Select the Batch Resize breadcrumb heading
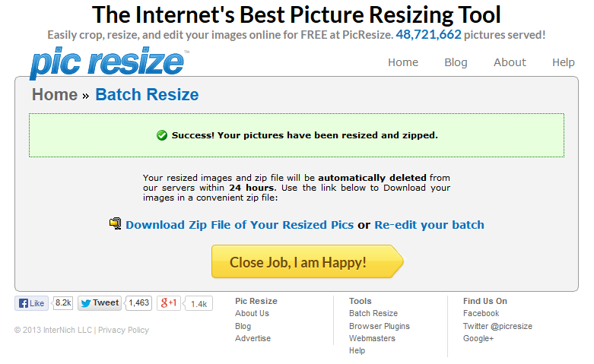The width and height of the screenshot is (594, 364). (147, 94)
